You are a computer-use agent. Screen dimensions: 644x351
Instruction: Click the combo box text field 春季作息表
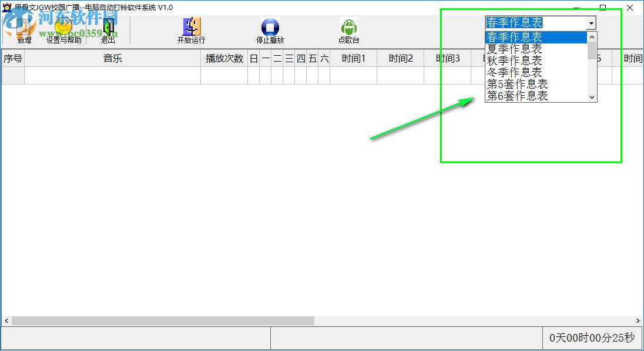click(535, 22)
